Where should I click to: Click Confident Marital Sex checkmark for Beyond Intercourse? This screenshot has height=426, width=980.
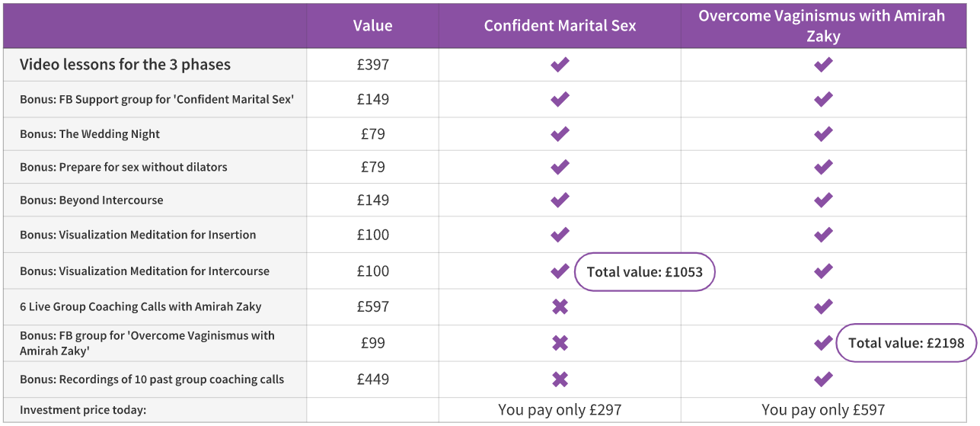(x=560, y=200)
